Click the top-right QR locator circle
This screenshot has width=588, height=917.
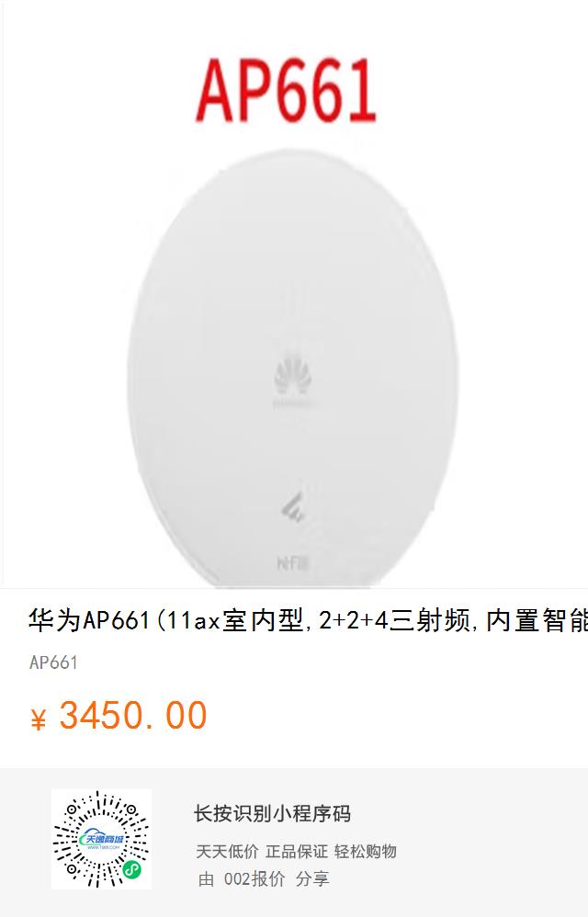(x=131, y=810)
